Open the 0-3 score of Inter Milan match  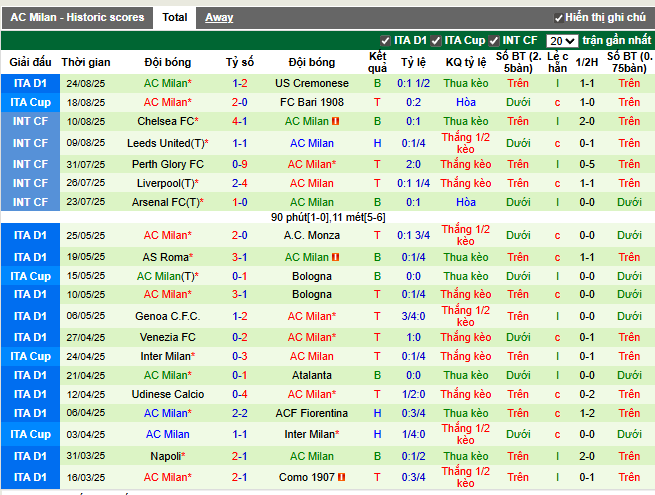point(240,356)
